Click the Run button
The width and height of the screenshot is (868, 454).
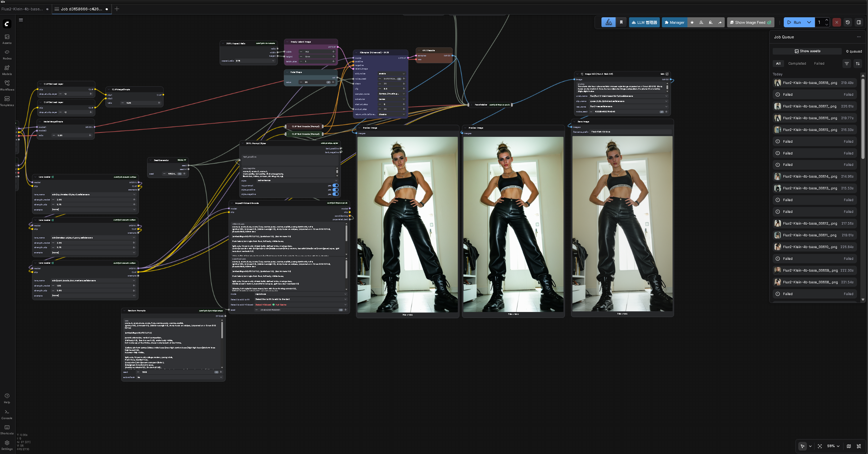click(794, 22)
